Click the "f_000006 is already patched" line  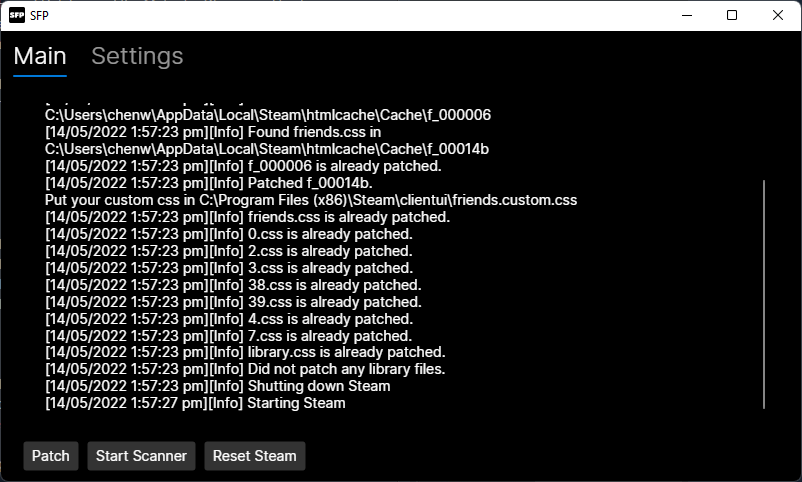243,166
